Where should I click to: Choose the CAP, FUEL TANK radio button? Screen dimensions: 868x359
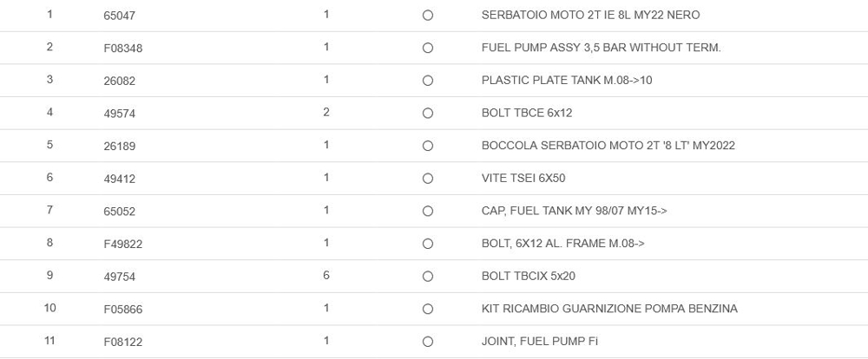[427, 211]
